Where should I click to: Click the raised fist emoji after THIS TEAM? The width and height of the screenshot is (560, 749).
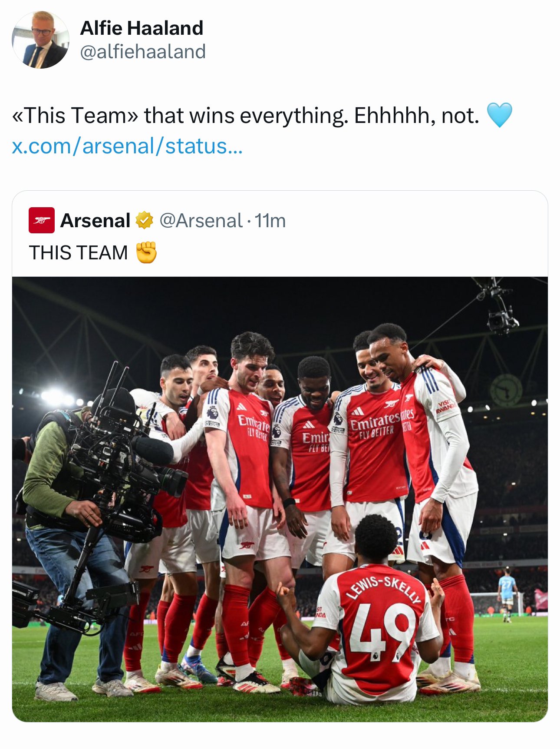click(x=146, y=252)
